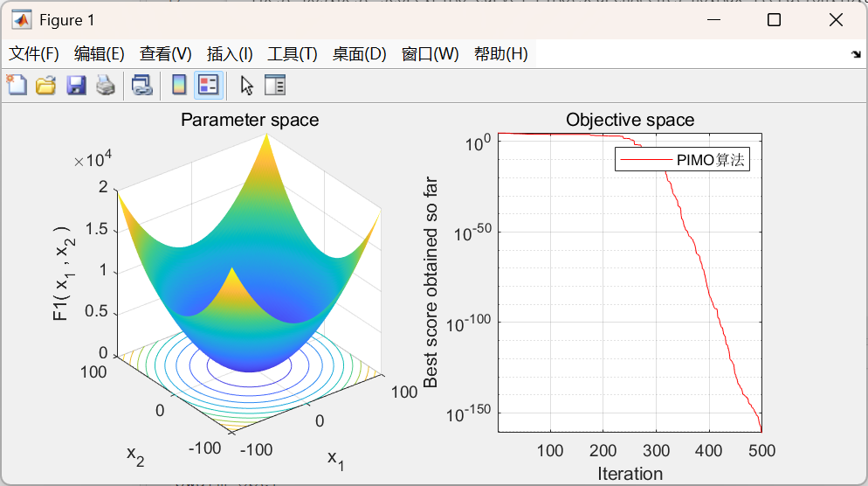Activate the Edit Plot arrow tool
The width and height of the screenshot is (868, 486).
[246, 86]
